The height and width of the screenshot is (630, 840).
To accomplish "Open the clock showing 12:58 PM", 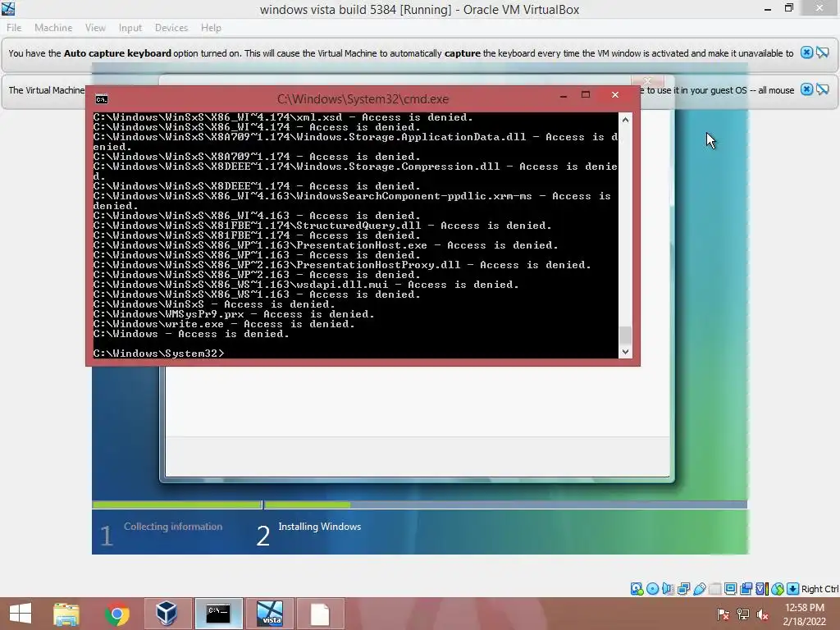I will [x=804, y=614].
